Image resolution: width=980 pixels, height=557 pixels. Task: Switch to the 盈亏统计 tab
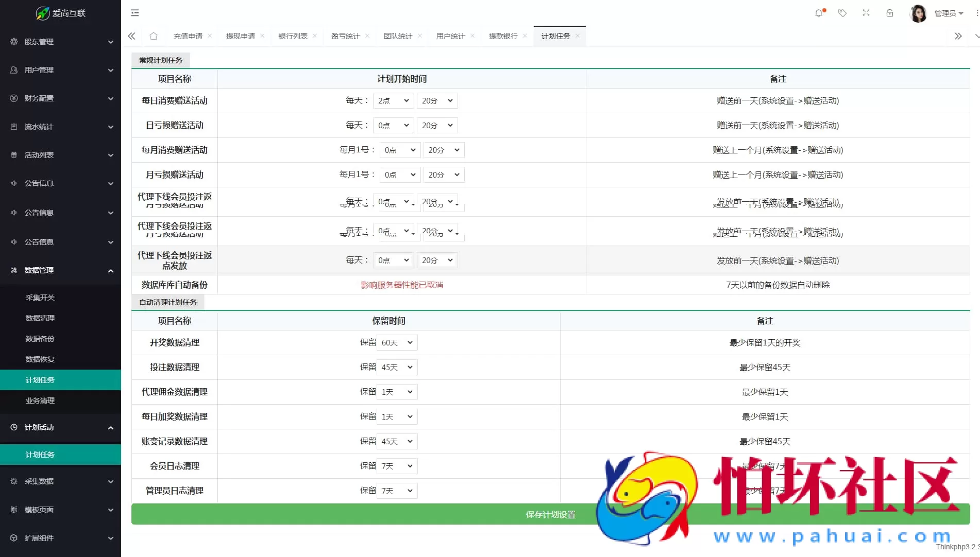pos(345,36)
